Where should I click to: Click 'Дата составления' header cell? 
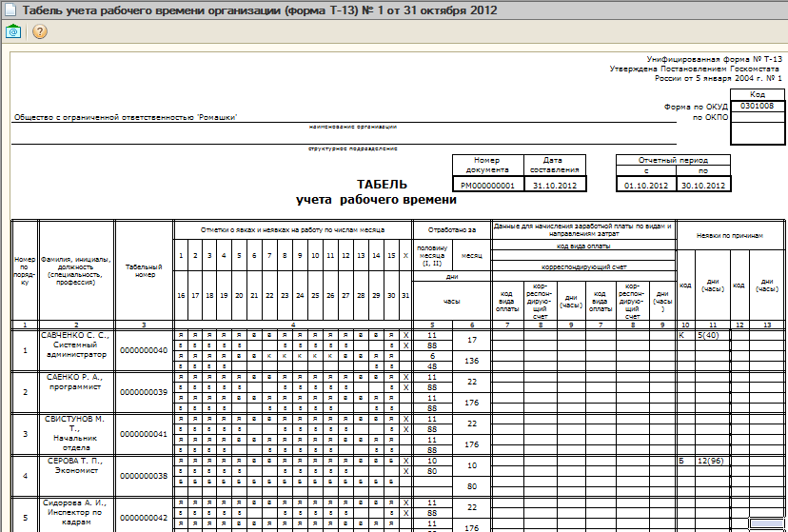[555, 165]
